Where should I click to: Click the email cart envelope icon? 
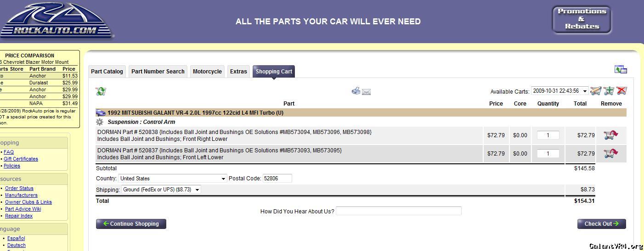tap(366, 92)
